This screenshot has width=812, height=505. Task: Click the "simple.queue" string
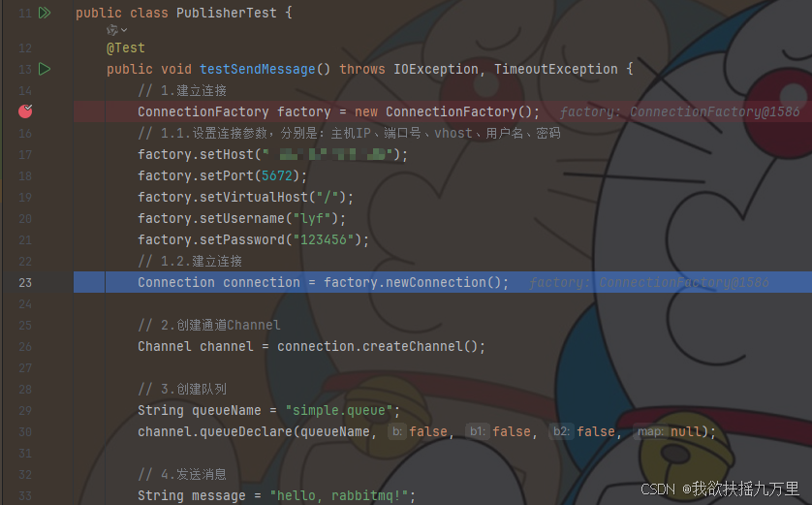[x=339, y=411]
